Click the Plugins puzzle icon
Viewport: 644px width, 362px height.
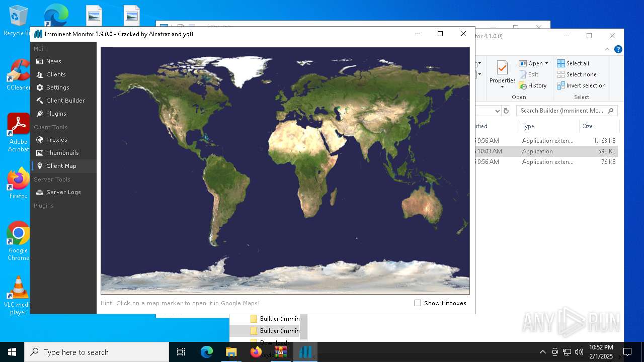[40, 114]
